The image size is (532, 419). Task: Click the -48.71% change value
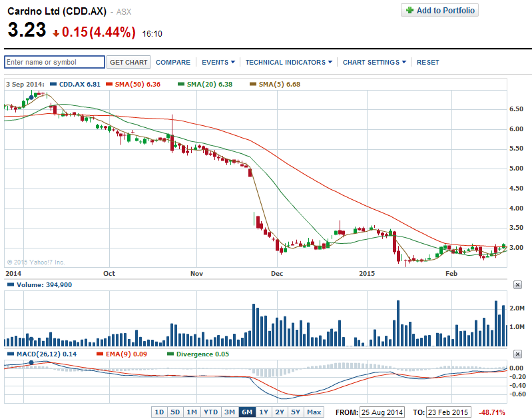[491, 412]
